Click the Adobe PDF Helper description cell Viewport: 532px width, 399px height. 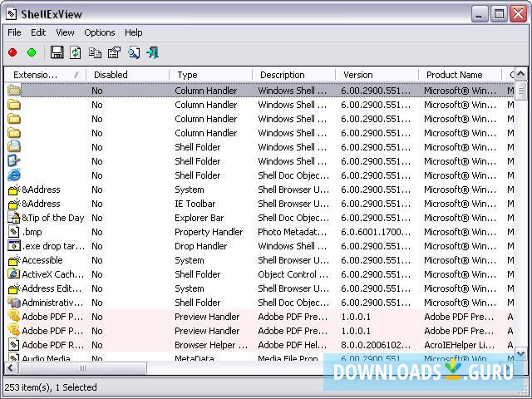pyautogui.click(x=292, y=345)
